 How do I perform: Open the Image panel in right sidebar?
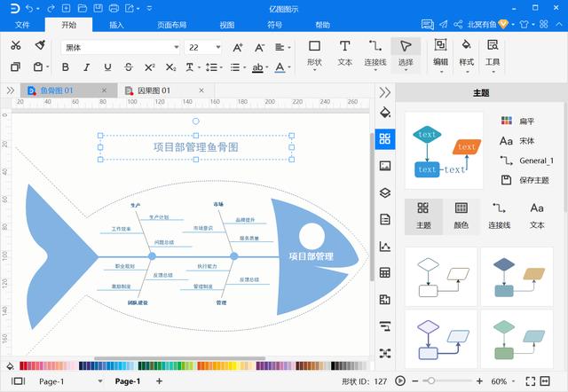[384, 166]
